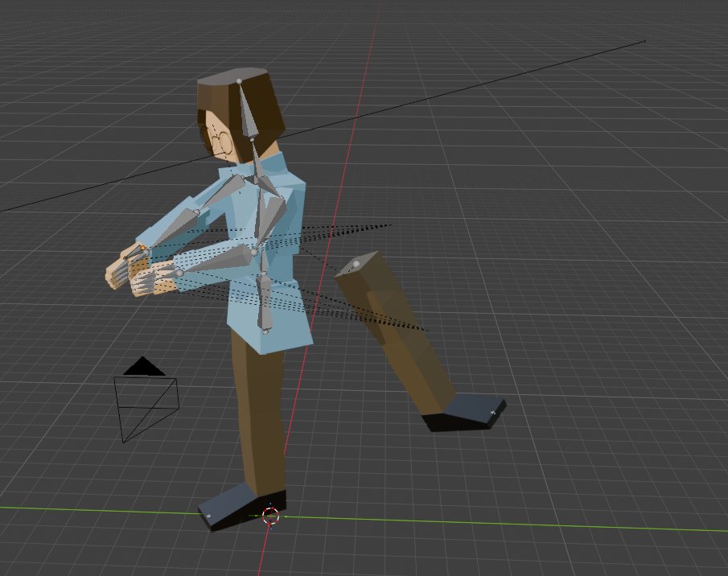Select the character's round glasses
The width and height of the screenshot is (728, 576).
(222, 142)
